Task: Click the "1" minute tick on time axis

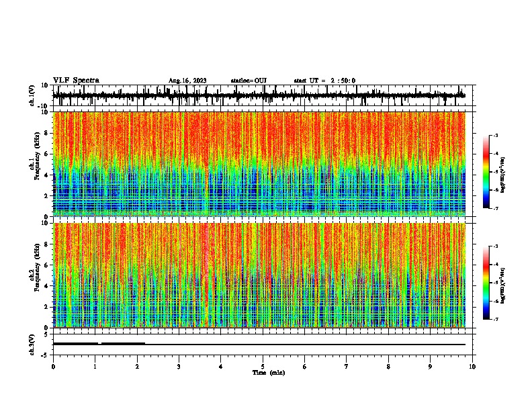Action: 95,367
